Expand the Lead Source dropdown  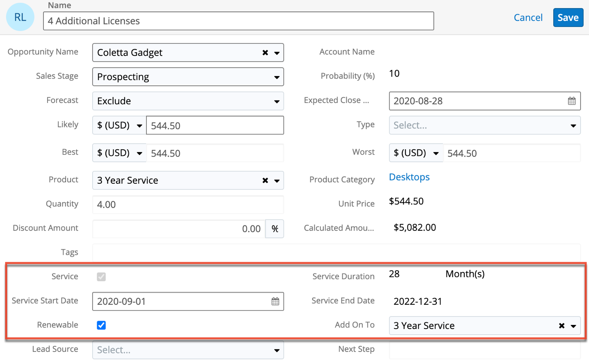pyautogui.click(x=188, y=350)
